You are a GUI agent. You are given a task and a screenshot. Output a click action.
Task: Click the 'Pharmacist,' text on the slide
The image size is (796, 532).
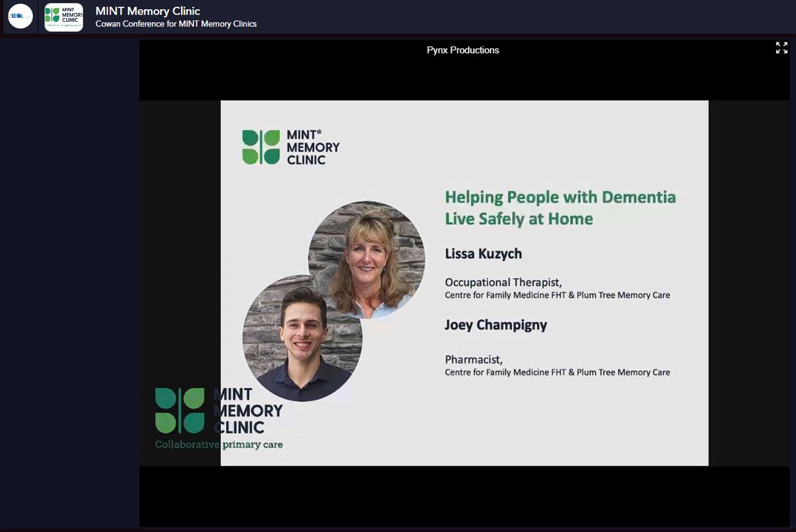[474, 360]
